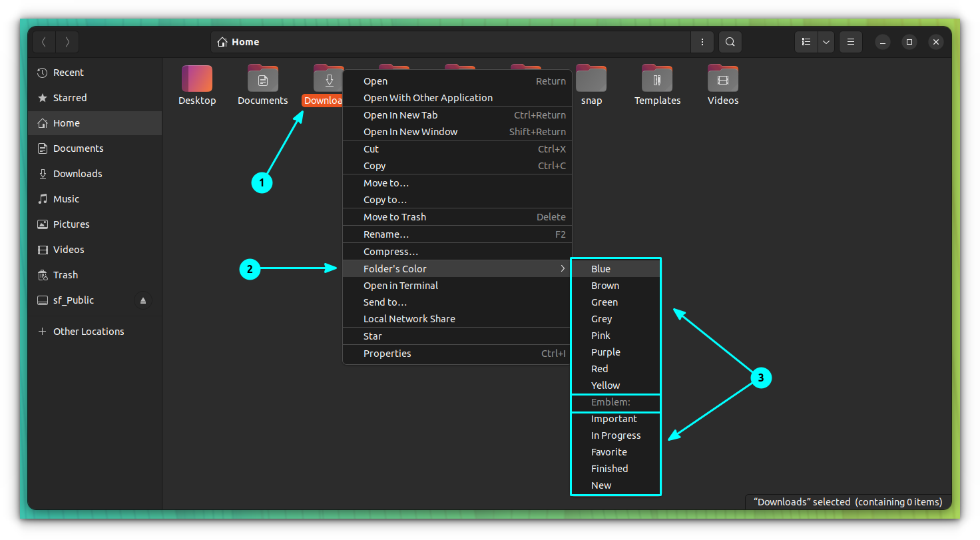
Task: Open Trash in the sidebar
Action: click(x=95, y=275)
